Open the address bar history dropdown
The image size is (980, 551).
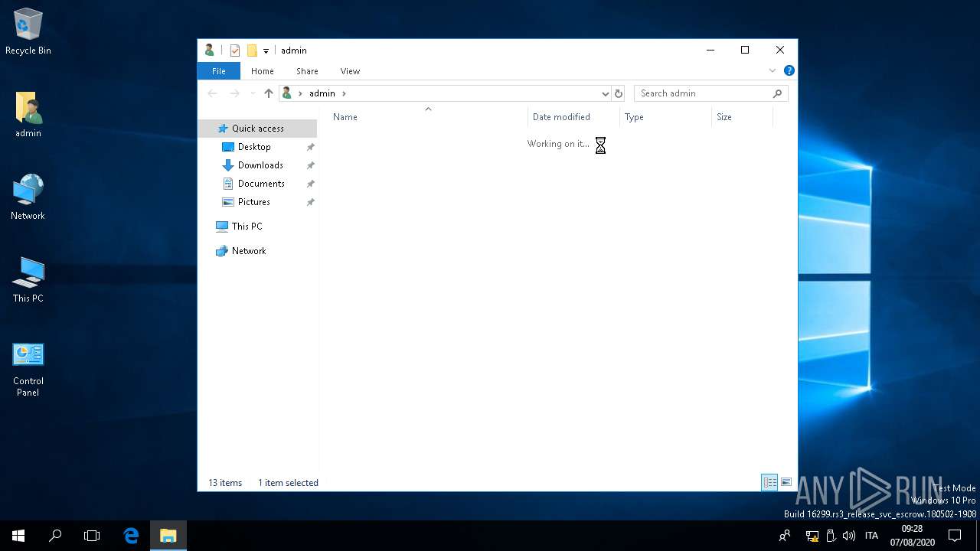click(x=606, y=93)
